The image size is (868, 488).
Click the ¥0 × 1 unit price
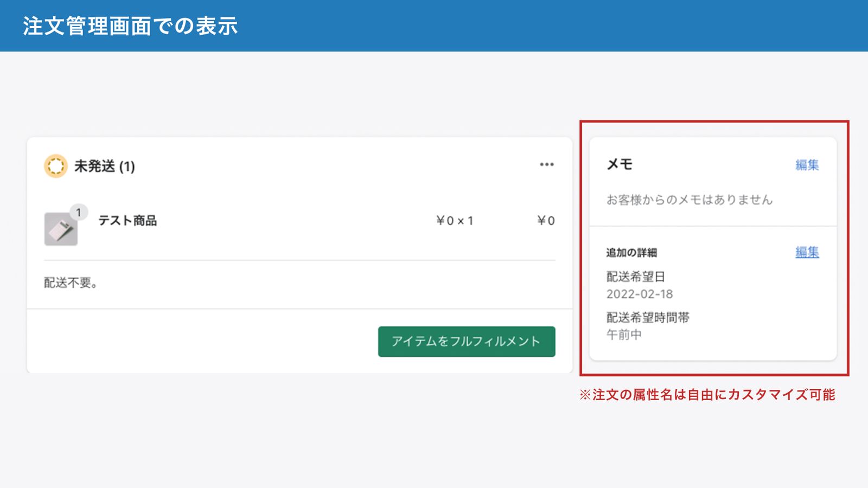point(455,221)
